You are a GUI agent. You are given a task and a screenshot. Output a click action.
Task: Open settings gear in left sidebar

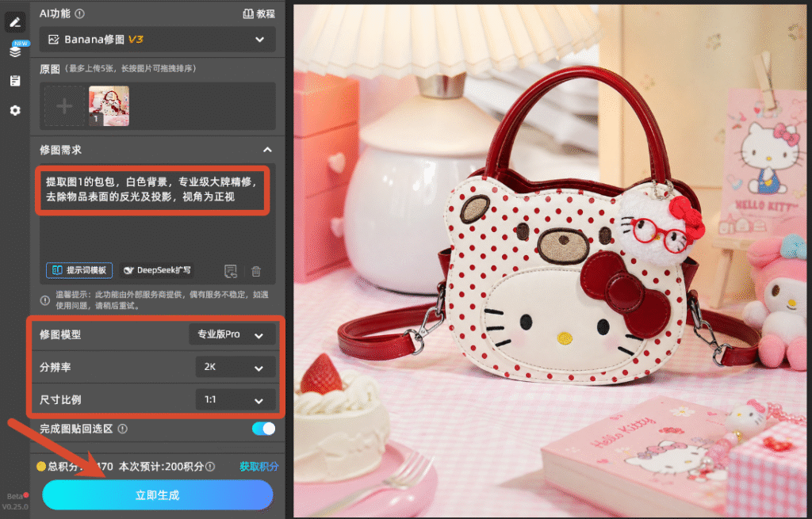click(15, 110)
